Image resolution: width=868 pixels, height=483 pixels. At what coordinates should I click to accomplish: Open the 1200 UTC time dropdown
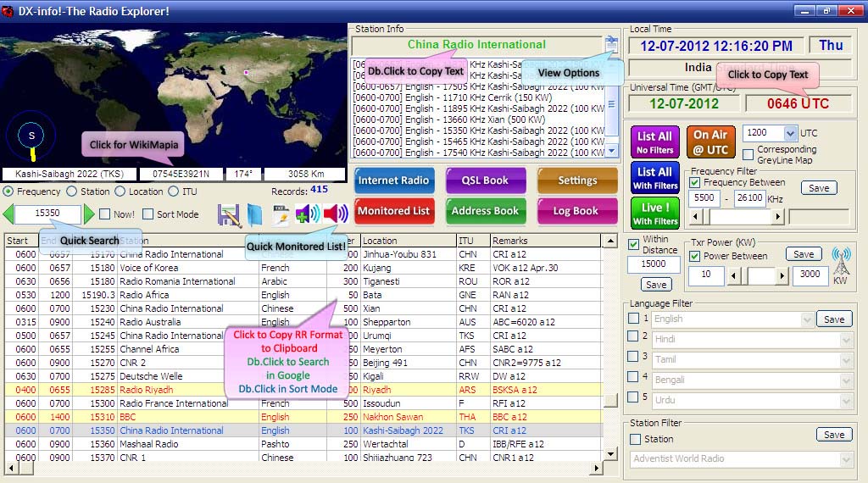click(x=790, y=133)
